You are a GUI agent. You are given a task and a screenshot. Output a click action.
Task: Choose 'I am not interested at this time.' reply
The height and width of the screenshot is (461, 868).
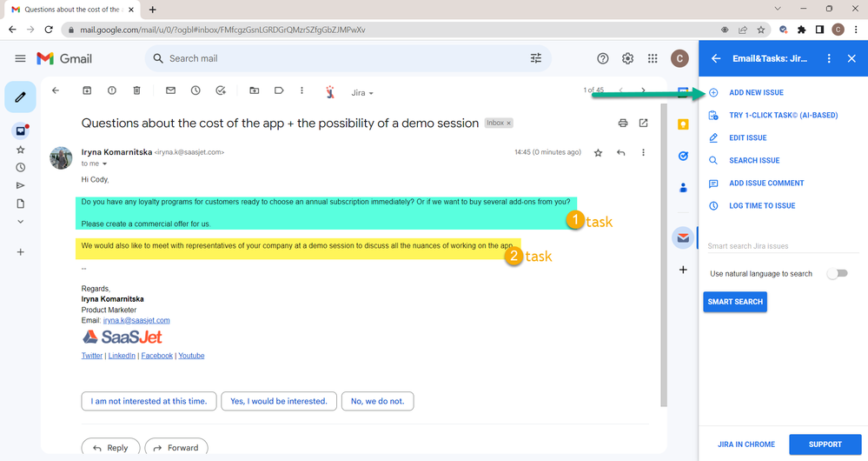149,401
